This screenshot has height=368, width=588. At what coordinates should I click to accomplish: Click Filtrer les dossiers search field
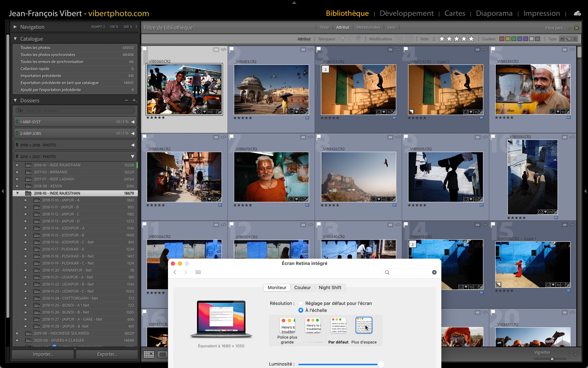coord(75,111)
